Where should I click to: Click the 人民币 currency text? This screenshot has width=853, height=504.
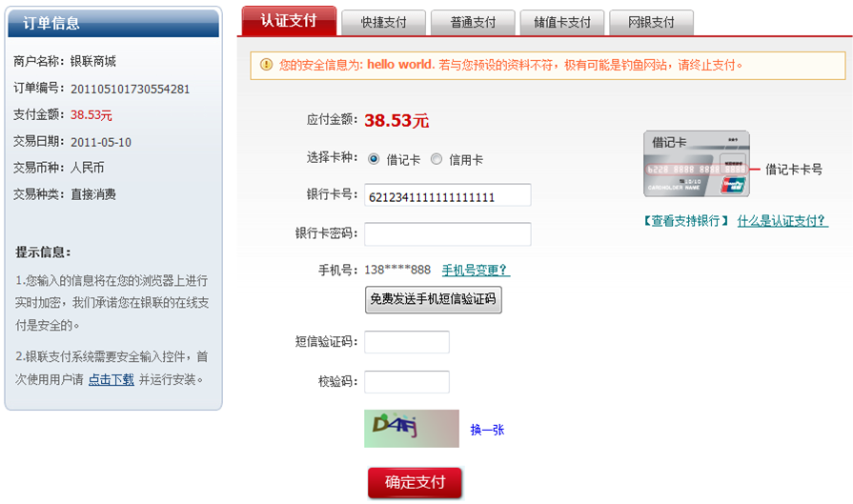87,168
